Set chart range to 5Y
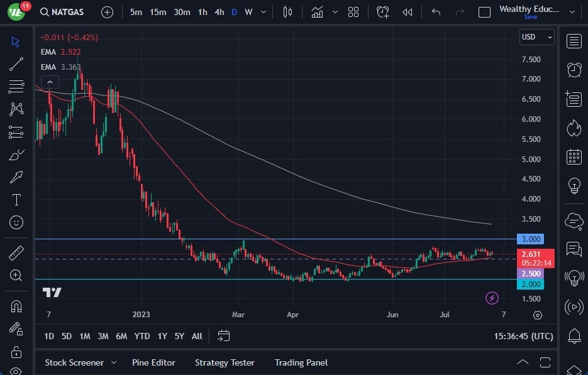Viewport: 588px width, 375px height. 179,336
